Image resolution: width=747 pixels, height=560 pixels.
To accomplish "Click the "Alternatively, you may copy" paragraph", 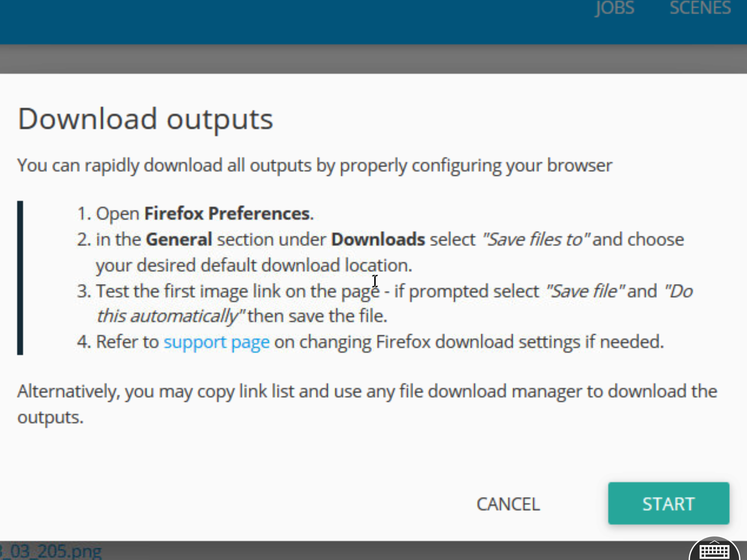I will (367, 392).
